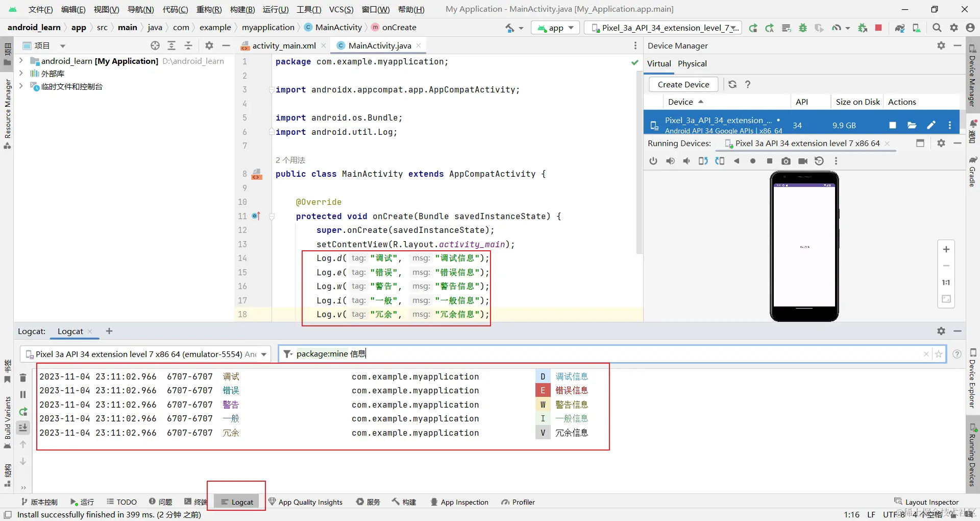Toggle the emulator 1:1 actual size
980x521 pixels.
point(946,282)
